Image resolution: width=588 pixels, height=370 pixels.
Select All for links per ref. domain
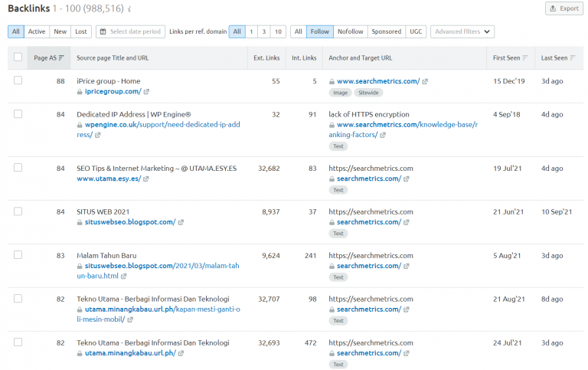tap(237, 31)
